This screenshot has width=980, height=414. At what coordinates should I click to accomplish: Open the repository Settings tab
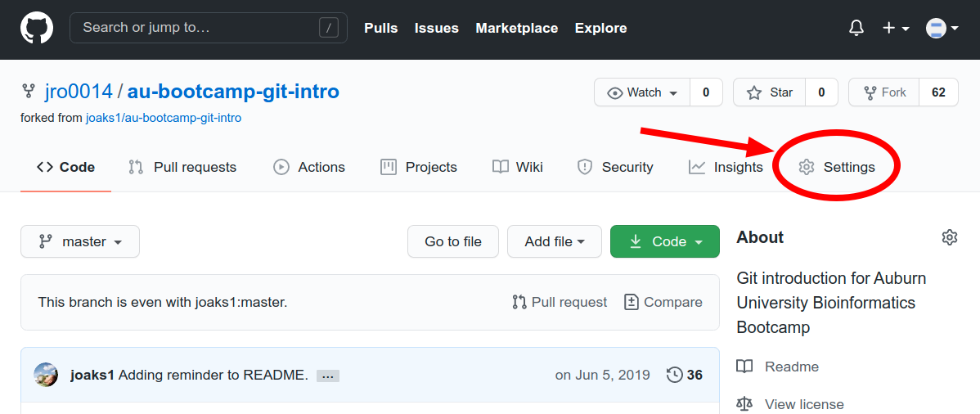click(x=837, y=167)
